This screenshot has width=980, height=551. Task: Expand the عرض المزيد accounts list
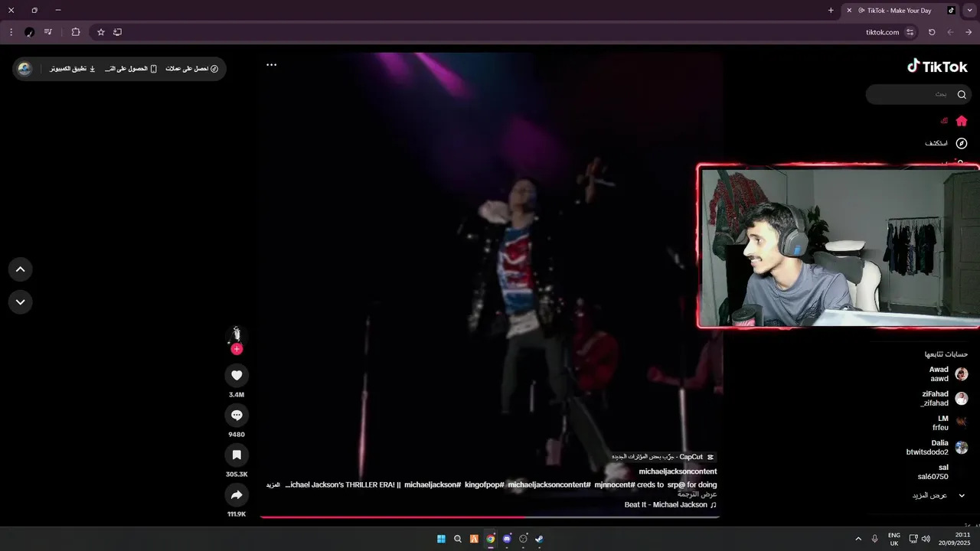click(938, 495)
